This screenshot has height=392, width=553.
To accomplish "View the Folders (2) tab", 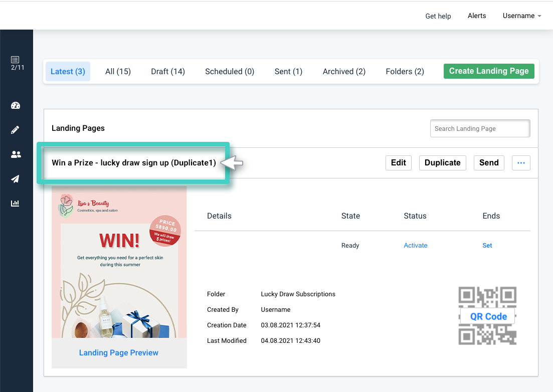I will (x=405, y=72).
